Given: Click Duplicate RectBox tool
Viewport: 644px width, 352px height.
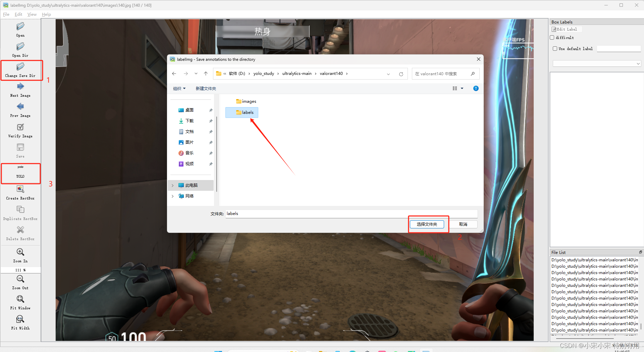Looking at the screenshot, I should tap(20, 213).
